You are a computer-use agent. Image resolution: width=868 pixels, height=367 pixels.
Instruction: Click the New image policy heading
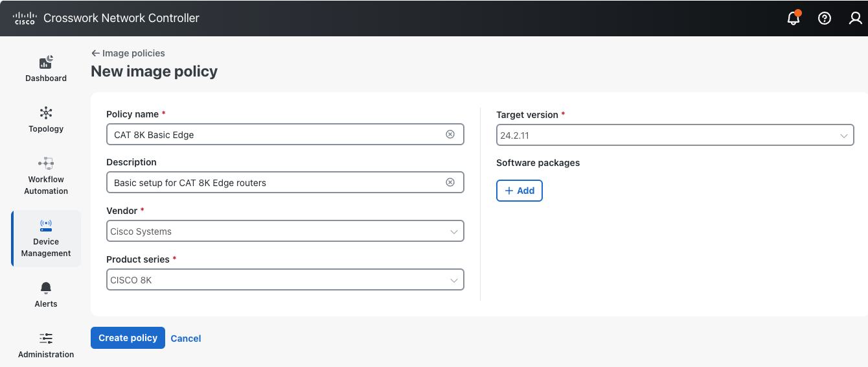[154, 71]
